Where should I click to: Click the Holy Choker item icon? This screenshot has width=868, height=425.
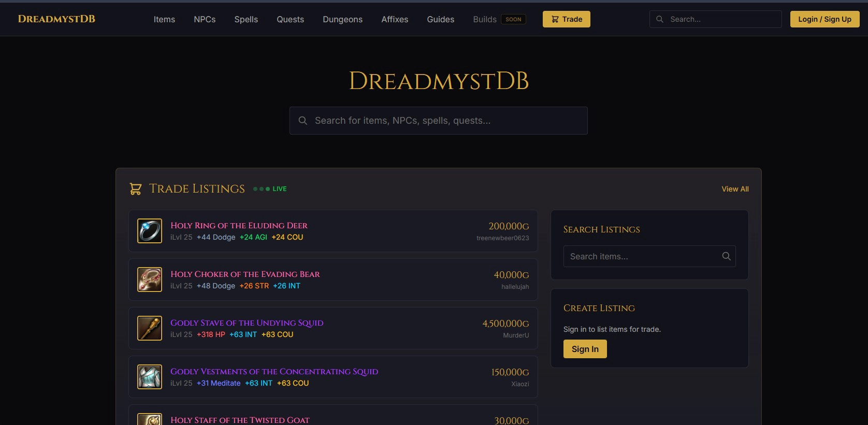(x=150, y=280)
